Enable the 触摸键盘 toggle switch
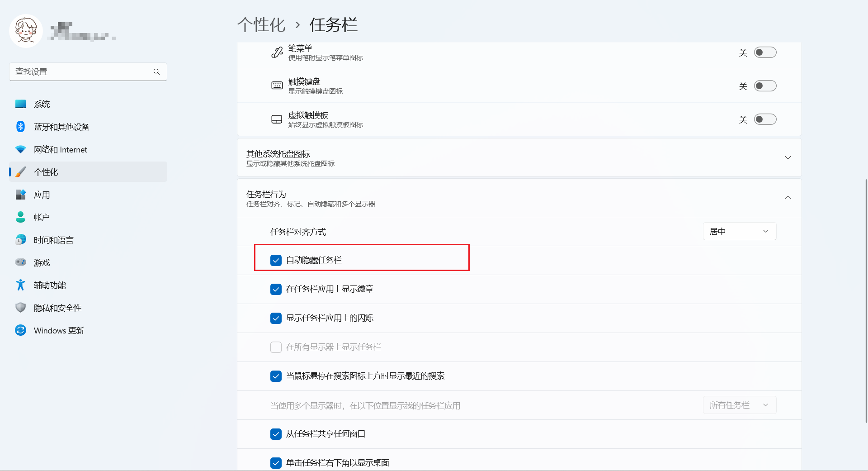Viewport: 868px width, 471px height. [x=765, y=86]
